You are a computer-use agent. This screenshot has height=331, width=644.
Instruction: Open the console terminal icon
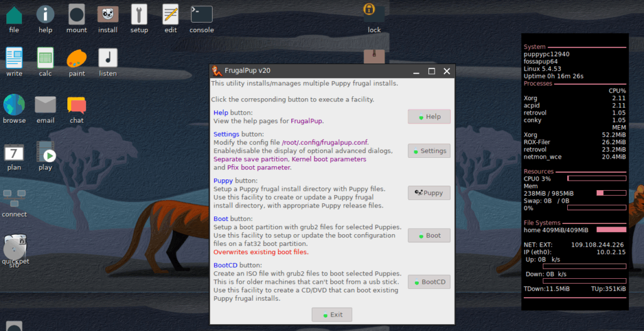[x=202, y=15]
